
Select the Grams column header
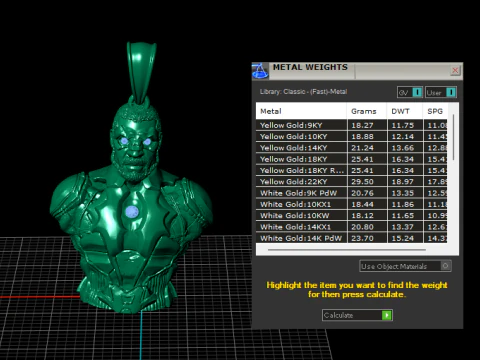(367, 111)
